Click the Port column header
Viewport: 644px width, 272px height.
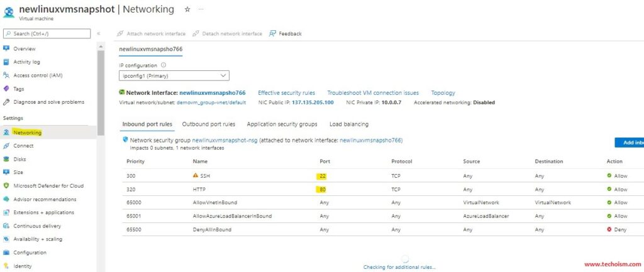[325, 161]
